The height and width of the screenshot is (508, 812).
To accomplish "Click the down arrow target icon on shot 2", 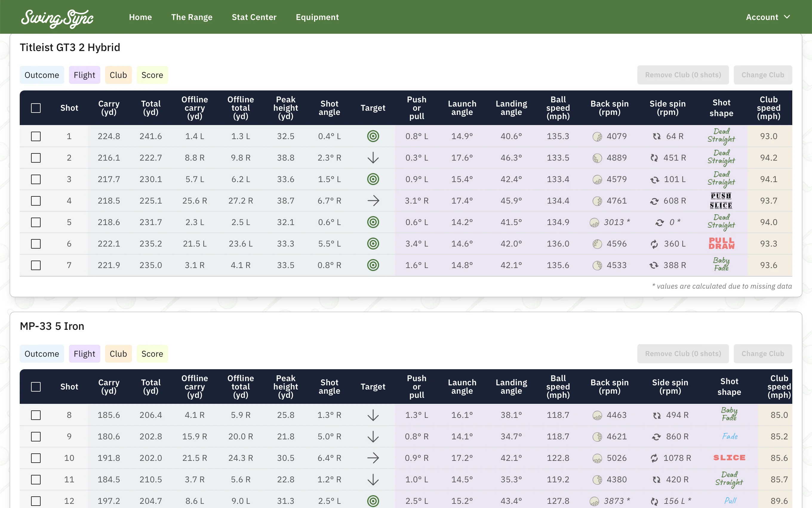I will click(373, 158).
